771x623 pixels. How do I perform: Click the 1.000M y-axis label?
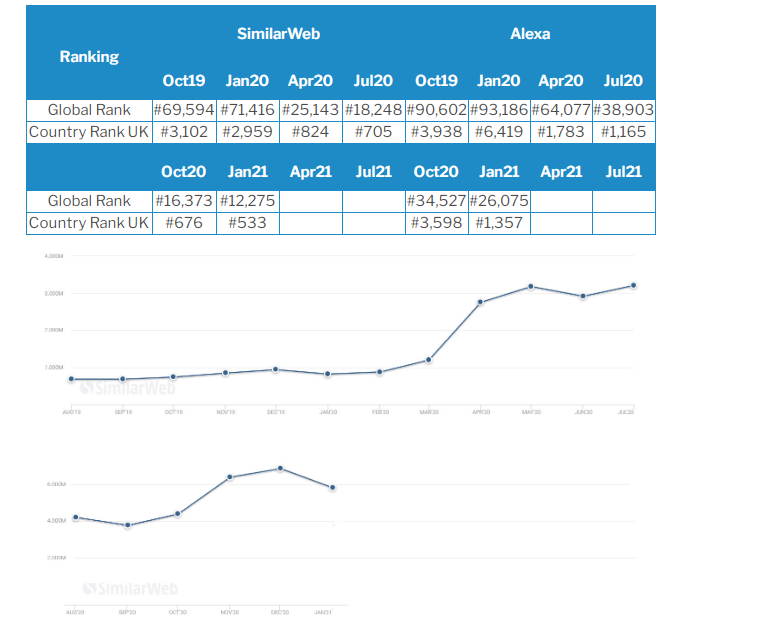54,367
